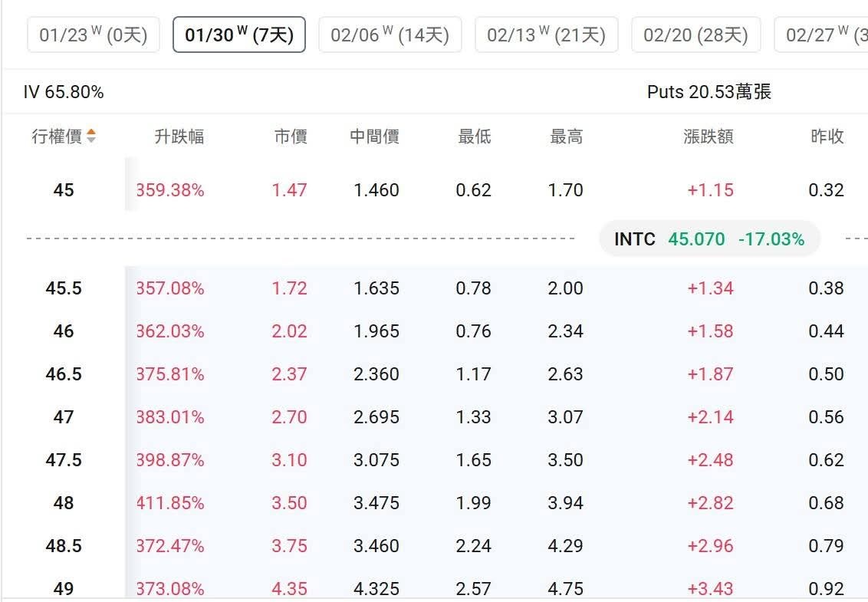Select the 45.5 strike row

click(434, 288)
